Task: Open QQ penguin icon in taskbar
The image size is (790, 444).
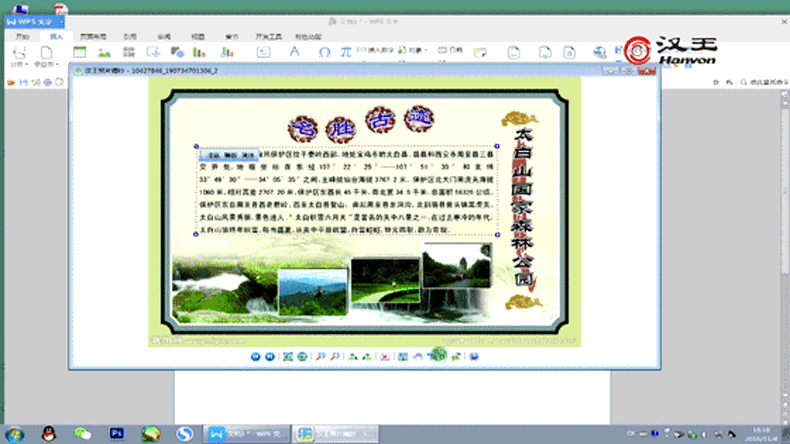Action: [47, 433]
